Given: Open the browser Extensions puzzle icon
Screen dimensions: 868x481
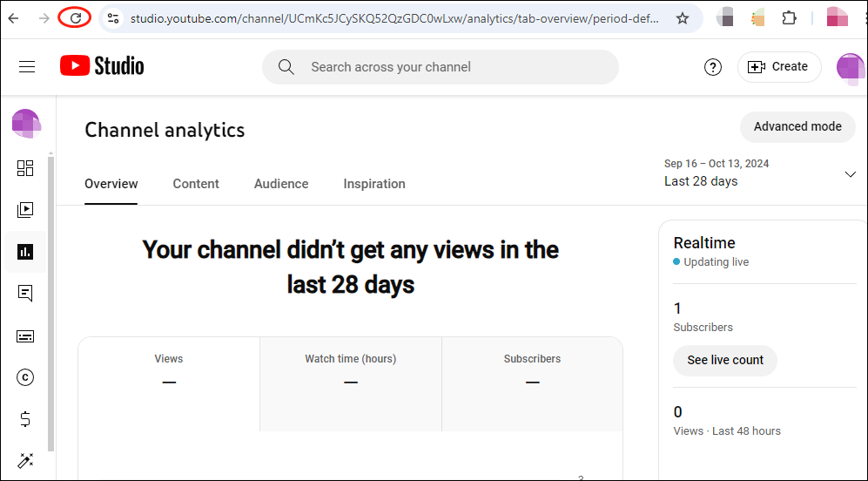Looking at the screenshot, I should [789, 18].
